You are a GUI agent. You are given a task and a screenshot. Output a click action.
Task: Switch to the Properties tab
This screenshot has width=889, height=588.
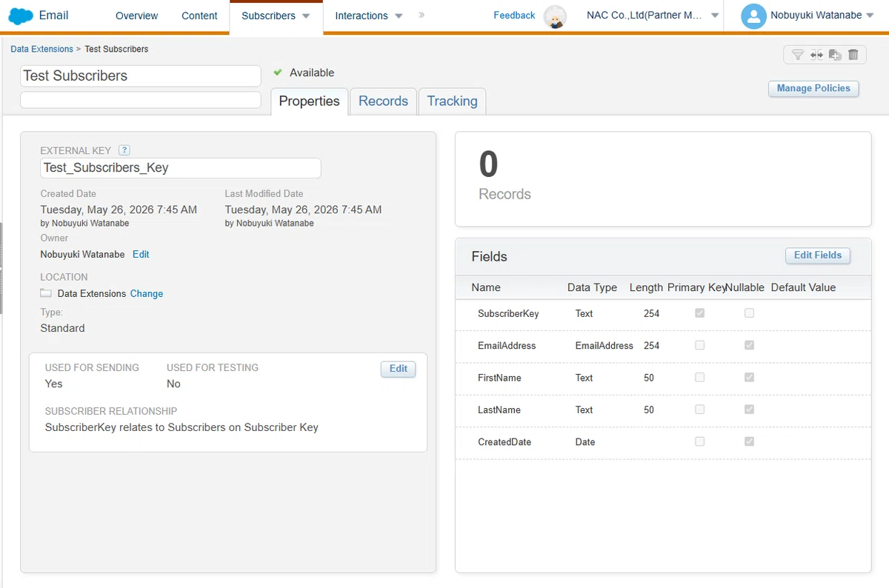(309, 101)
